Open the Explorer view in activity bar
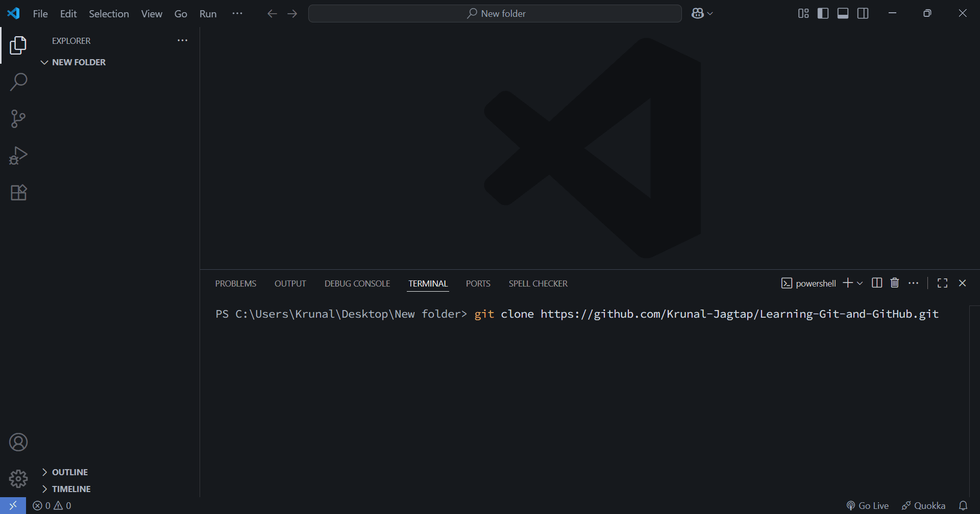 tap(18, 45)
